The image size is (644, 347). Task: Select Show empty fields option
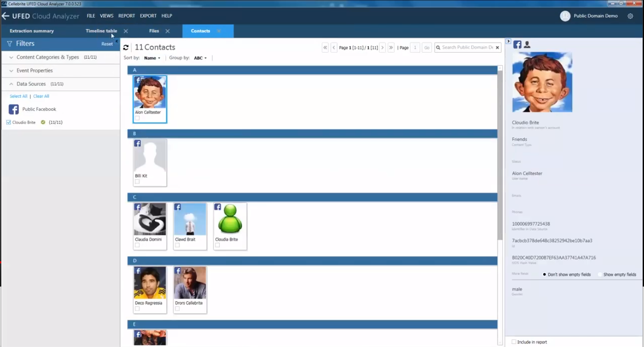pos(600,275)
